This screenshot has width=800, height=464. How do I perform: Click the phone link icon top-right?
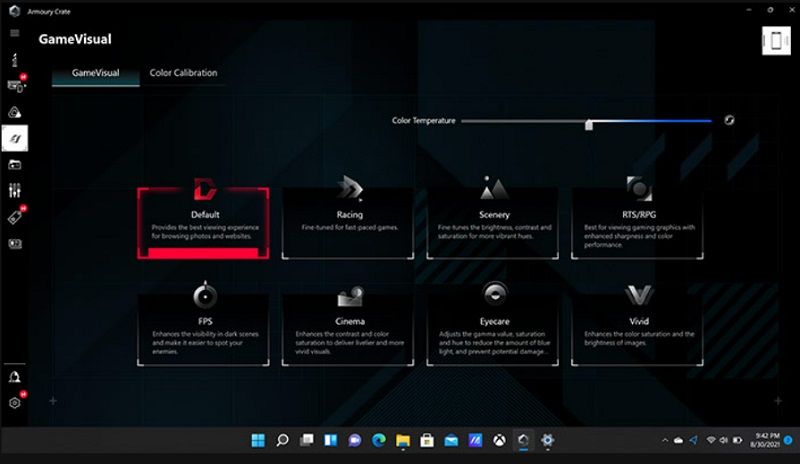click(776, 41)
